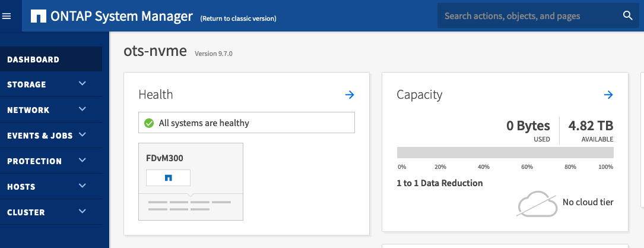The width and height of the screenshot is (644, 248).
Task: Click the green healthy checkmark icon
Action: [x=149, y=123]
